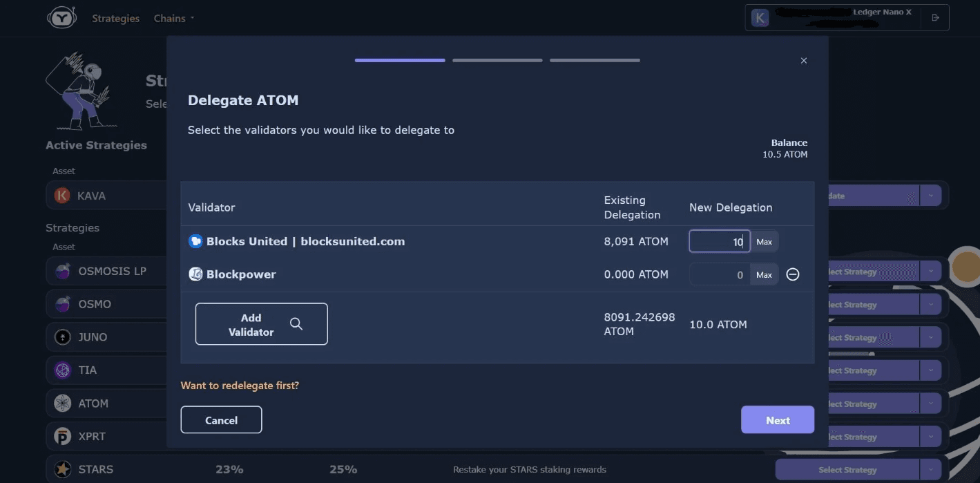Image resolution: width=980 pixels, height=483 pixels.
Task: Click the wallet K avatar icon
Action: (760, 18)
